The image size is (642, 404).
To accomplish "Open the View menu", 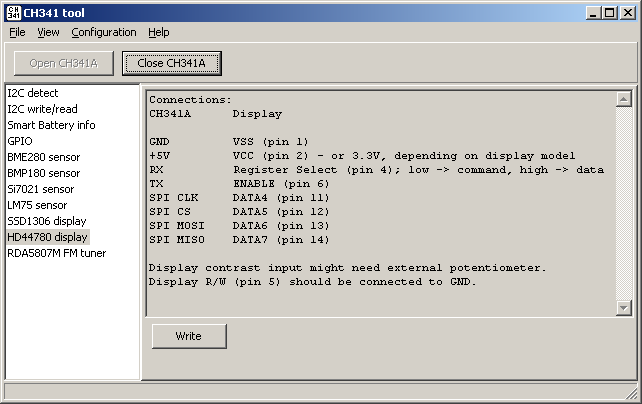I will tap(48, 32).
